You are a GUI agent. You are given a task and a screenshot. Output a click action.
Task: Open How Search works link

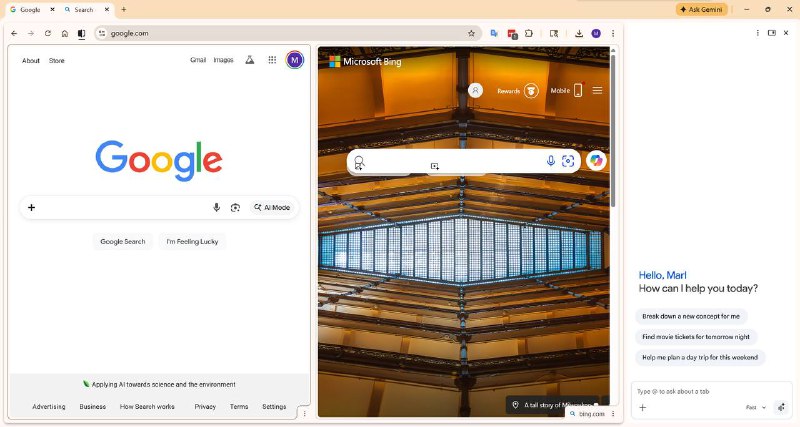click(147, 407)
